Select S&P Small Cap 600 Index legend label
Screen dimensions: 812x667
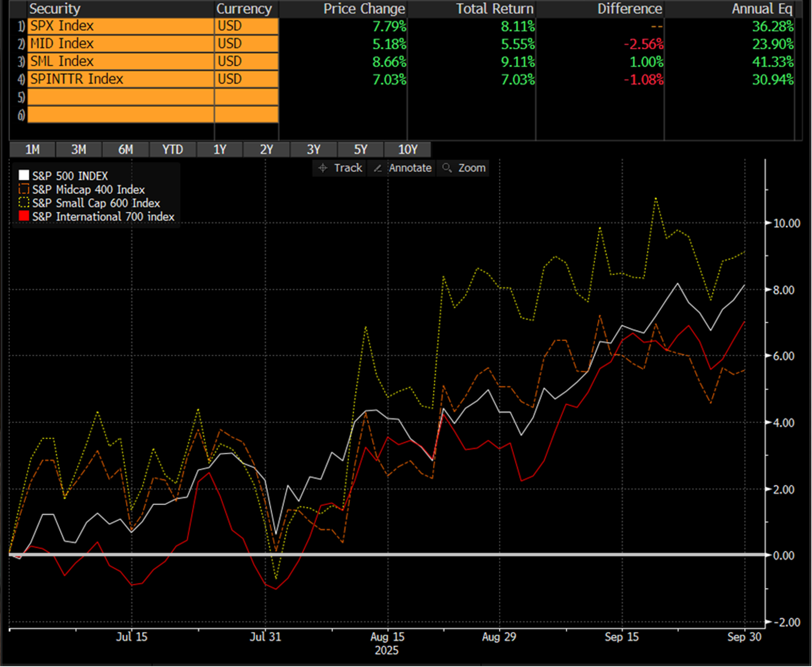tap(96, 203)
